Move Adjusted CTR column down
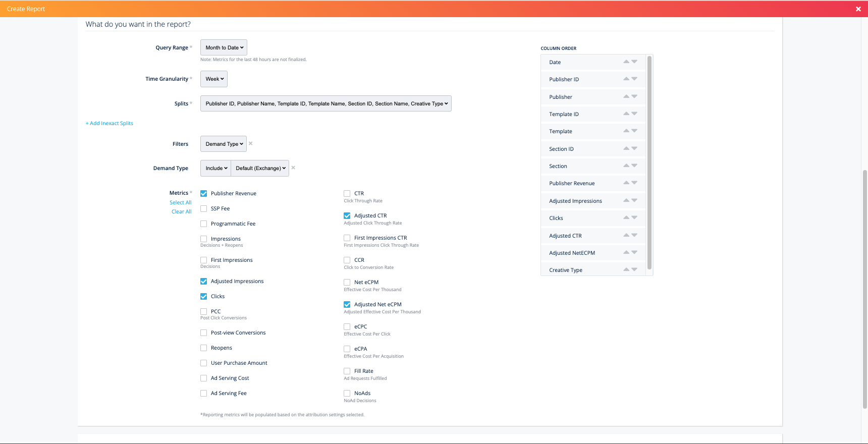The height and width of the screenshot is (444, 868). [634, 235]
